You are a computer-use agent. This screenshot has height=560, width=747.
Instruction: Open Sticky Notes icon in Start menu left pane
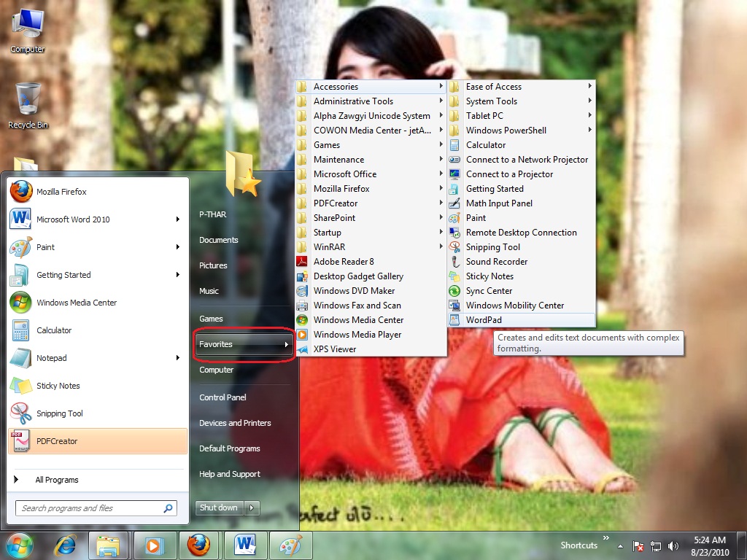[x=21, y=386]
